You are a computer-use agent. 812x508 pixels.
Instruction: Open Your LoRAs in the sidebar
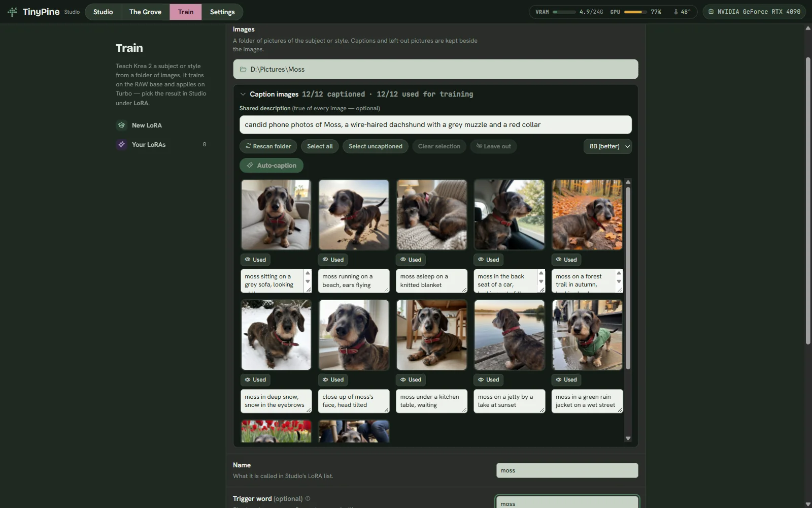pos(161,145)
